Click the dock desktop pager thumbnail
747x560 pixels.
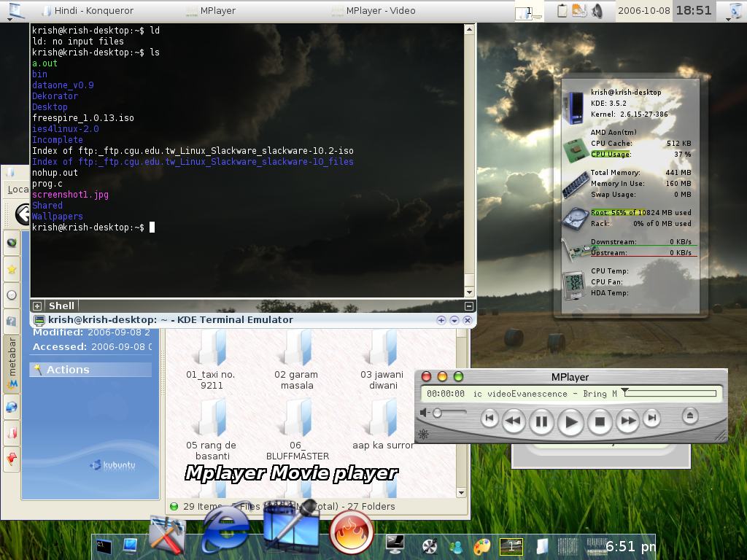511,546
